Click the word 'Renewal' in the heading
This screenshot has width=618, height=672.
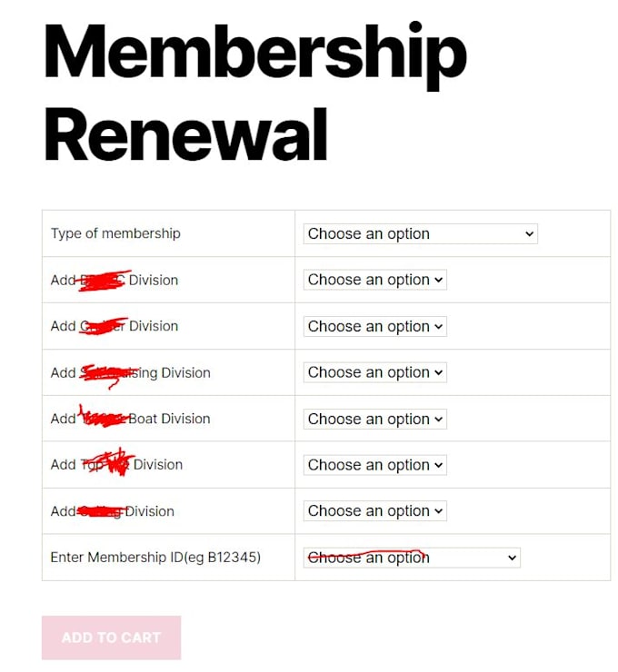click(185, 136)
